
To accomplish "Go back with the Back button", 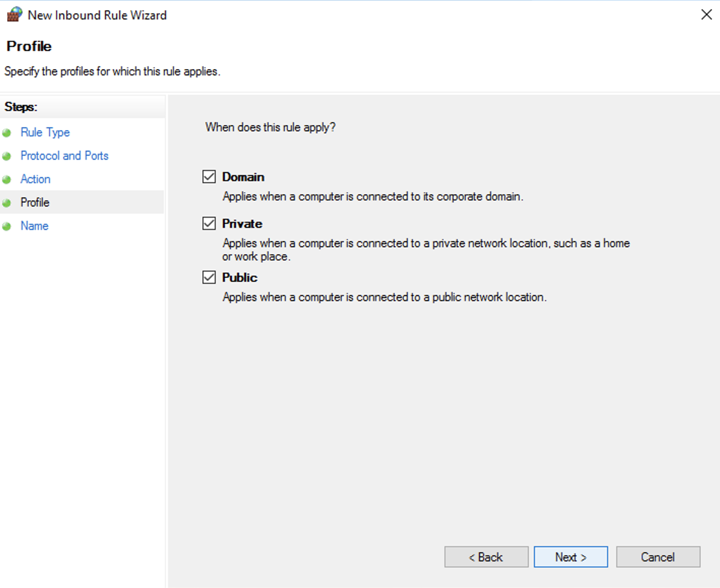I will pos(486,557).
